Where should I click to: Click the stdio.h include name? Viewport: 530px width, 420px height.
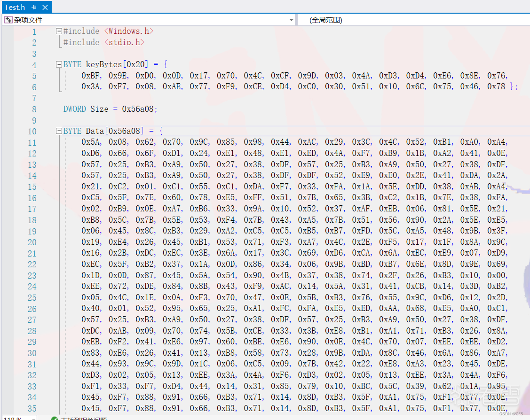pos(124,42)
